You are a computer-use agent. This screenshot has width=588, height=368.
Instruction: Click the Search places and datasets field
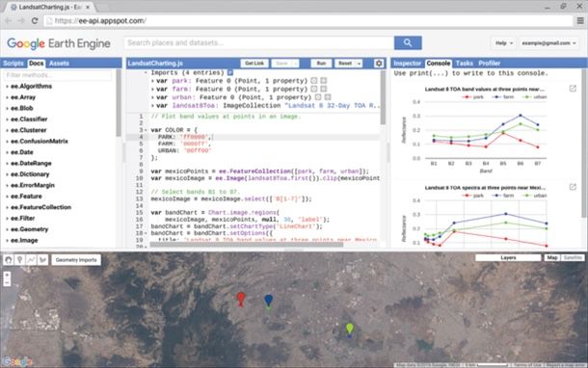(258, 42)
